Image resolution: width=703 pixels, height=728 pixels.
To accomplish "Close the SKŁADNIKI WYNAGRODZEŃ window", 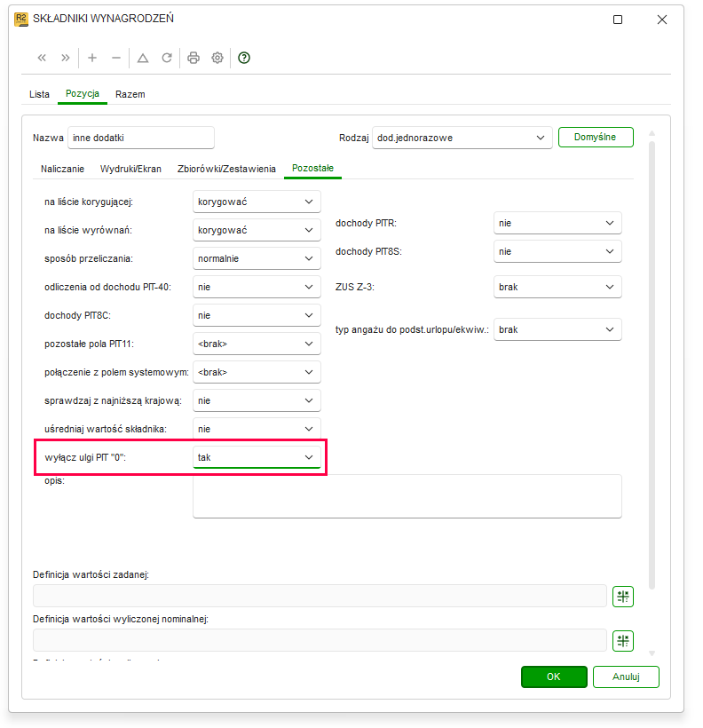I will 662,20.
